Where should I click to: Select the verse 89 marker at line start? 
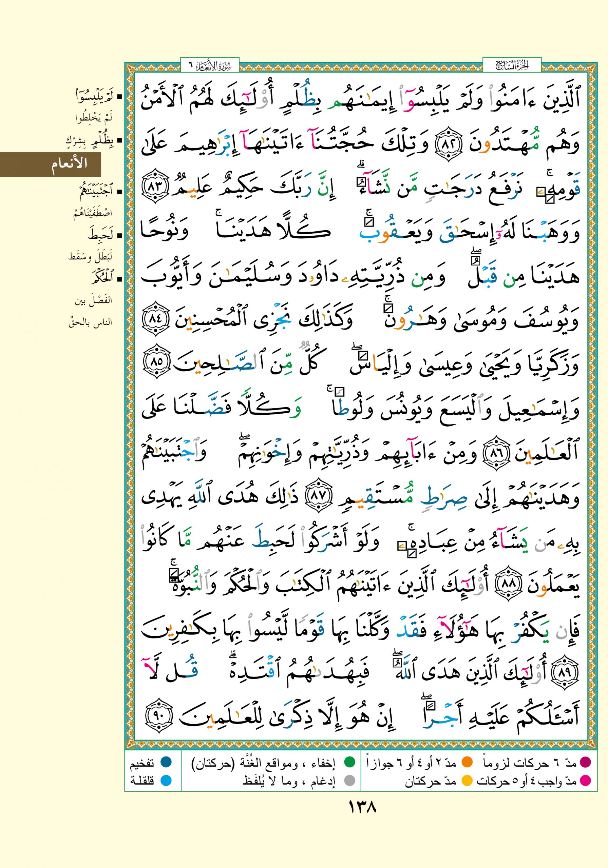pos(565,672)
